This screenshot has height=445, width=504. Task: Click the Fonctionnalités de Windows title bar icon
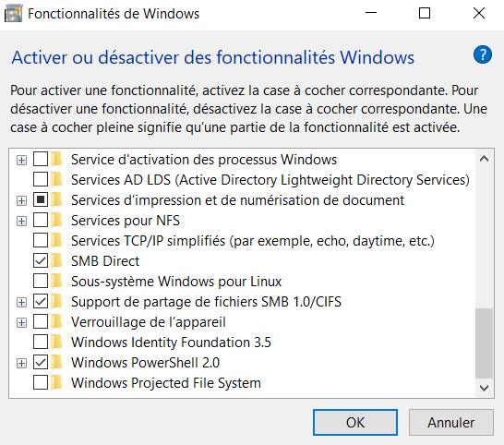pyautogui.click(x=13, y=14)
